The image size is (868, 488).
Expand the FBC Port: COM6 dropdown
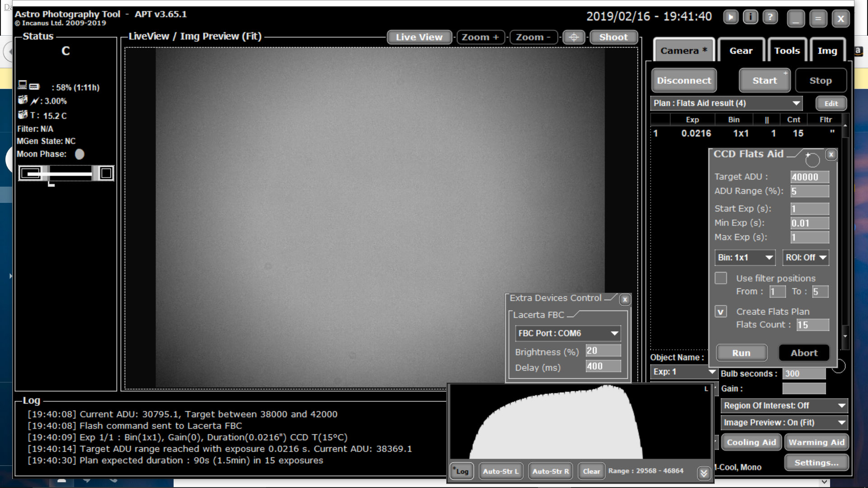coord(568,333)
